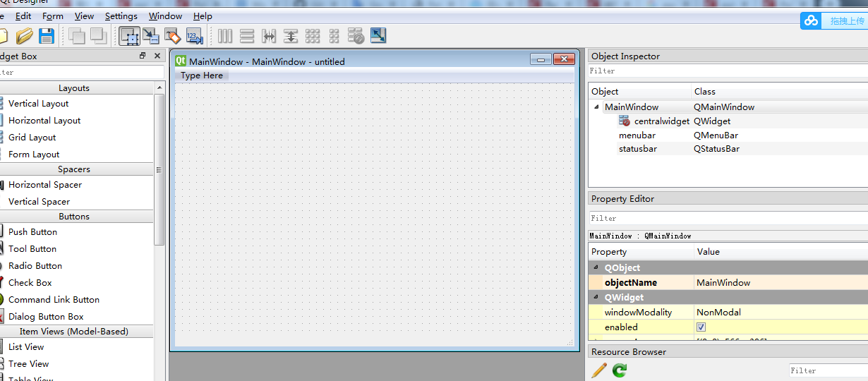Click the Class column header

pos(780,91)
